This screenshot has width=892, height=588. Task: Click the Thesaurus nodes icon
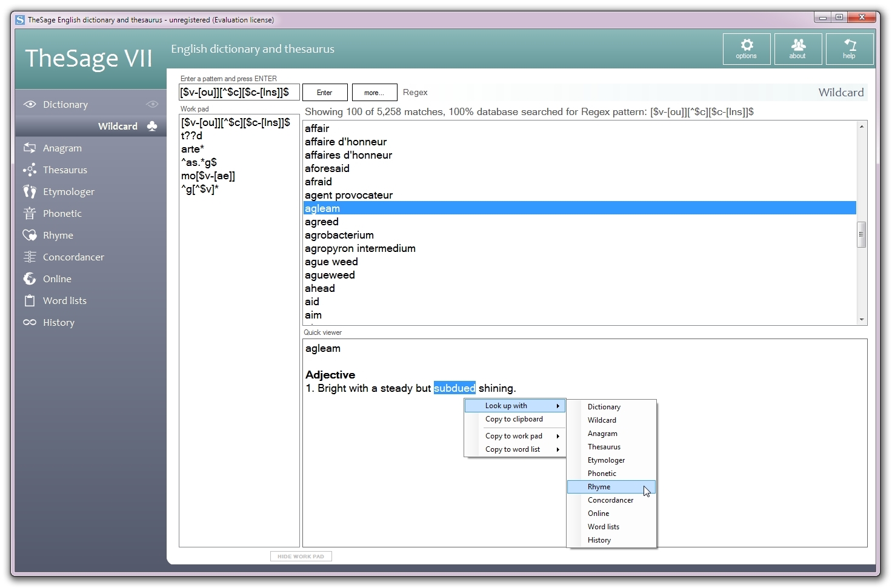(30, 170)
